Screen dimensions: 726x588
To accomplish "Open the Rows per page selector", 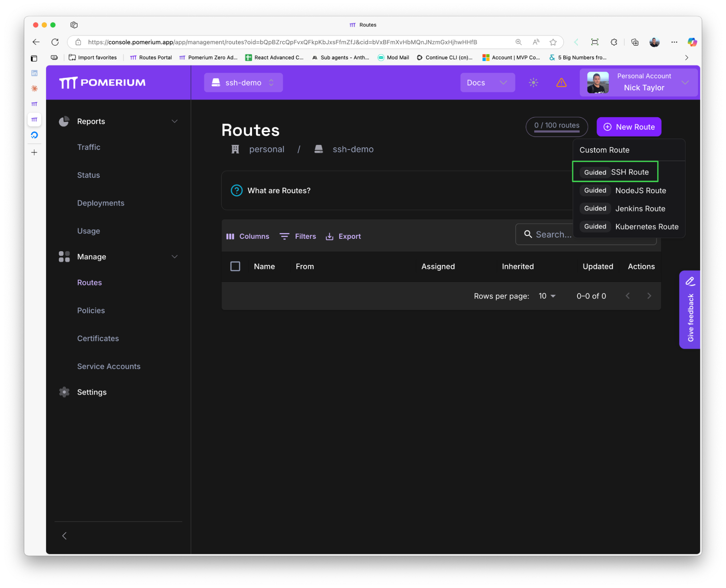I will (x=547, y=296).
